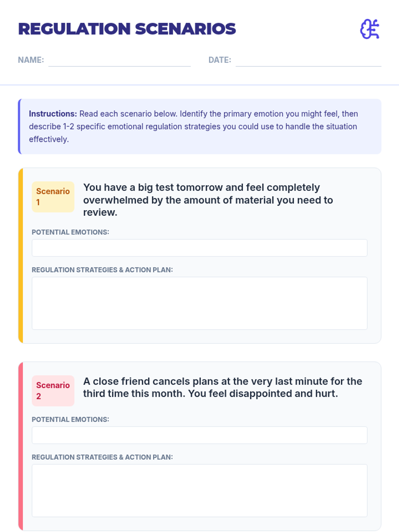Click Scenario 1 Regulation Strategies text area

199,303
